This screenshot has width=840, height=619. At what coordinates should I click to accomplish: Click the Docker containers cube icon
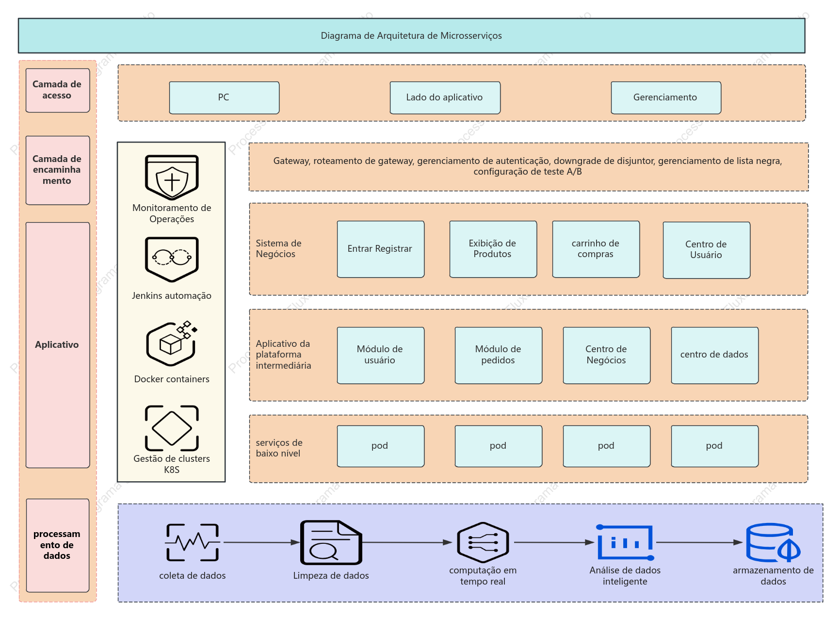pos(172,343)
